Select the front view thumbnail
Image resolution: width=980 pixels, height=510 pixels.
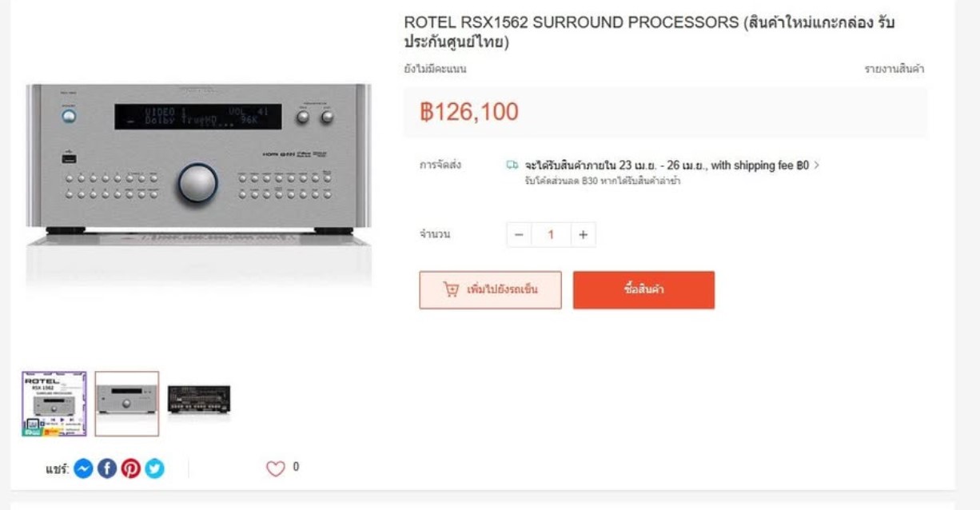click(x=127, y=404)
